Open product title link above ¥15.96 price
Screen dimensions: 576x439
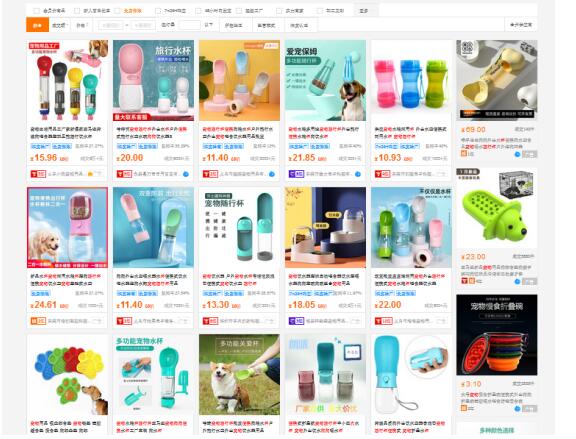66,133
